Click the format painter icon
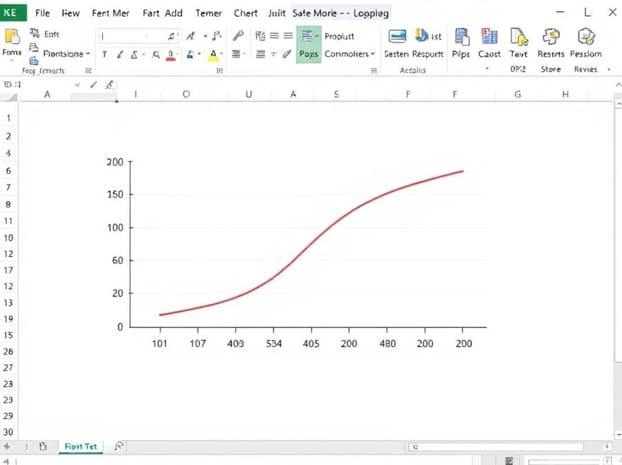The width and height of the screenshot is (622, 465). (x=34, y=61)
